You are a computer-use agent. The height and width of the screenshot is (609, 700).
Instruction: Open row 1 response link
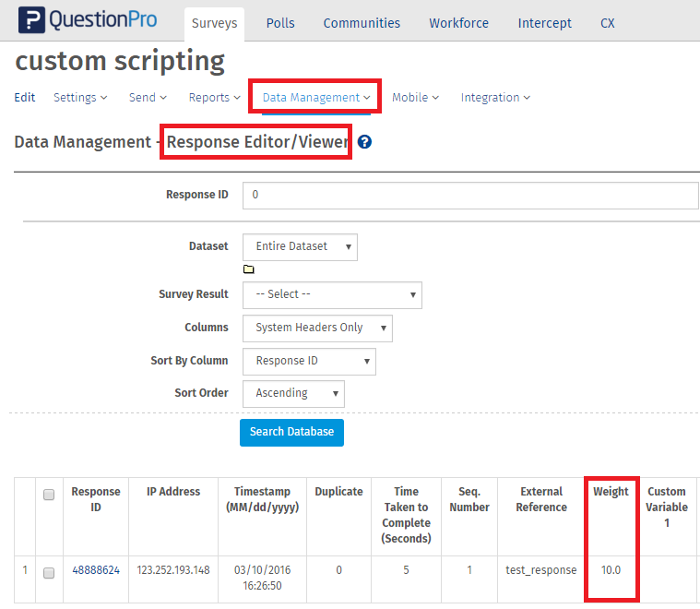25,569
